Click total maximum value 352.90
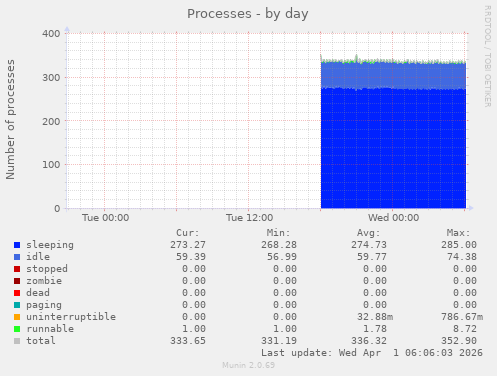This screenshot has height=376, width=497. pyautogui.click(x=459, y=341)
